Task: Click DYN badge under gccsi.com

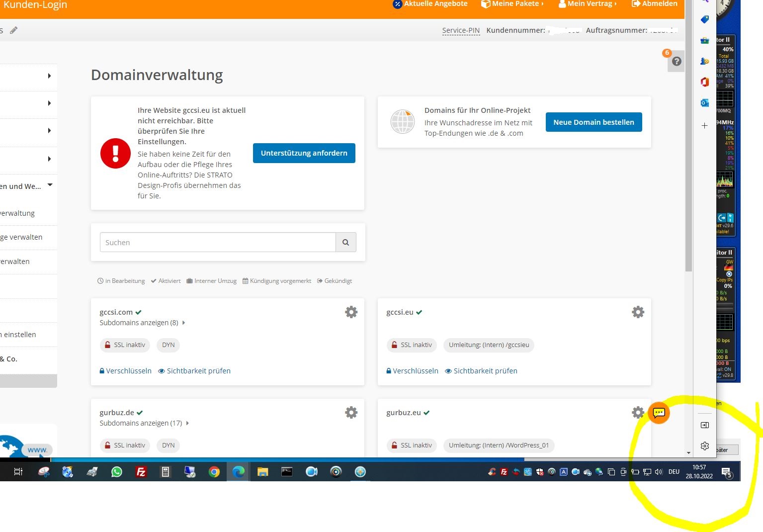Action: coord(169,345)
